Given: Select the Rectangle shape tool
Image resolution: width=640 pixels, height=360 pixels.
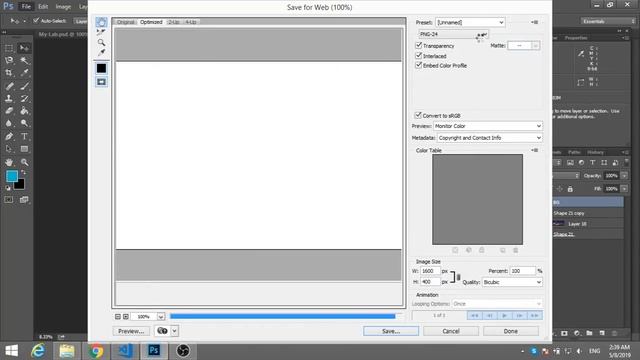Looking at the screenshot, I should point(24,149).
